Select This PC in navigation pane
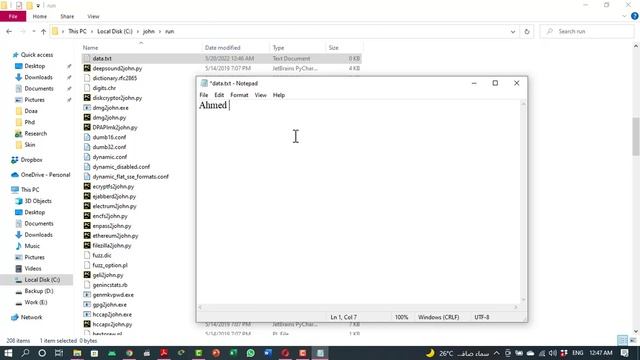Image resolution: width=640 pixels, height=360 pixels. coord(30,189)
